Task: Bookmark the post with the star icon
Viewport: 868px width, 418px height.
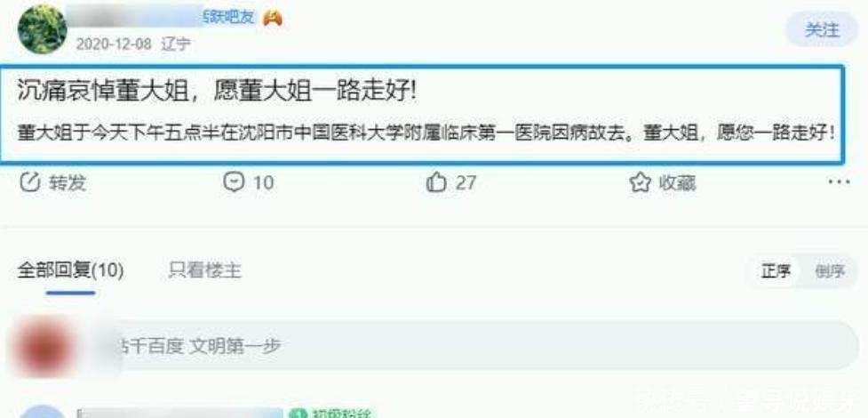Action: 640,182
